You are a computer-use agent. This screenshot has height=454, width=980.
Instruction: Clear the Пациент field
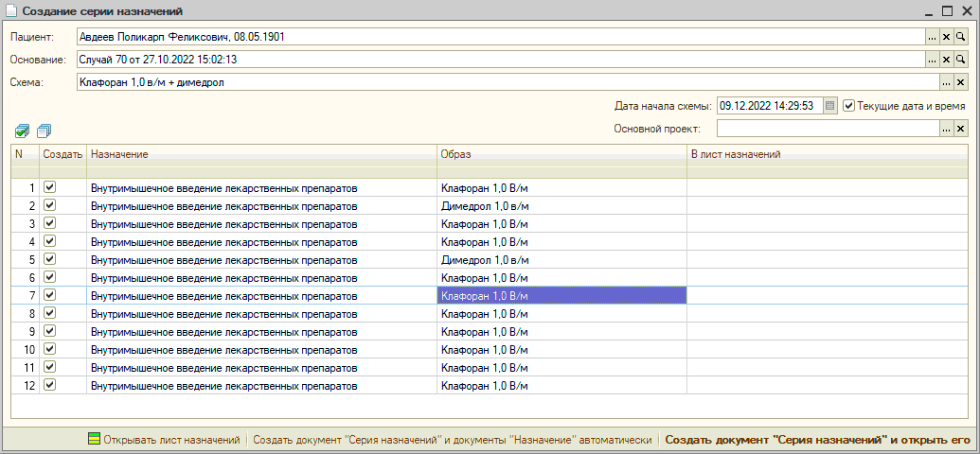(x=946, y=37)
